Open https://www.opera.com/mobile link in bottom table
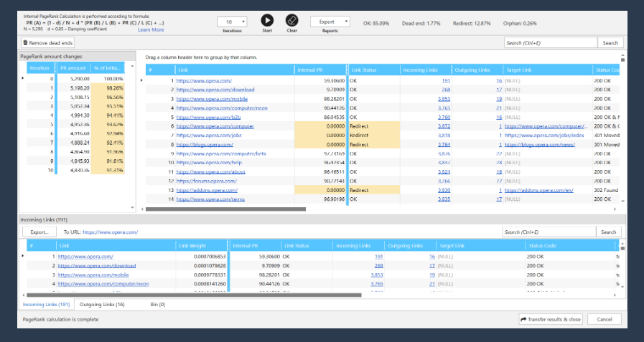This screenshot has height=342, width=644. click(93, 275)
